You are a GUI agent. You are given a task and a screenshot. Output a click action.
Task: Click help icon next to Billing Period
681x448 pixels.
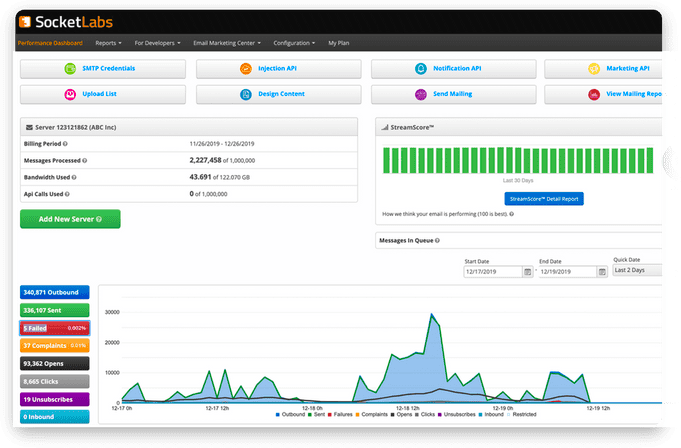pos(65,144)
